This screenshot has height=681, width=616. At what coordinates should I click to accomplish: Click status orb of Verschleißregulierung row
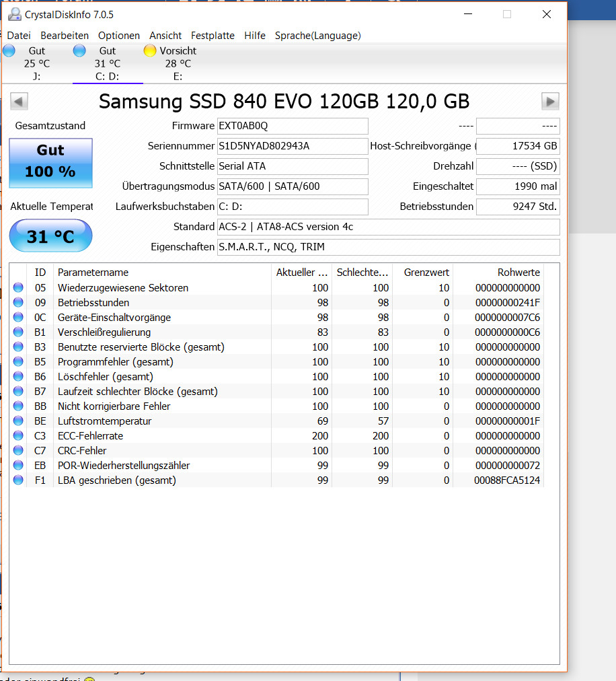(18, 332)
